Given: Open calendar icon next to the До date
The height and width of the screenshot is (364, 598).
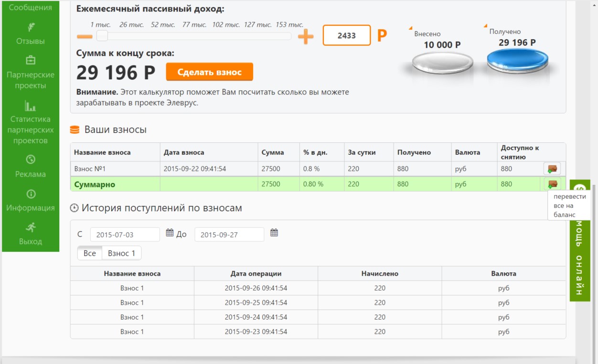Looking at the screenshot, I should click(274, 233).
